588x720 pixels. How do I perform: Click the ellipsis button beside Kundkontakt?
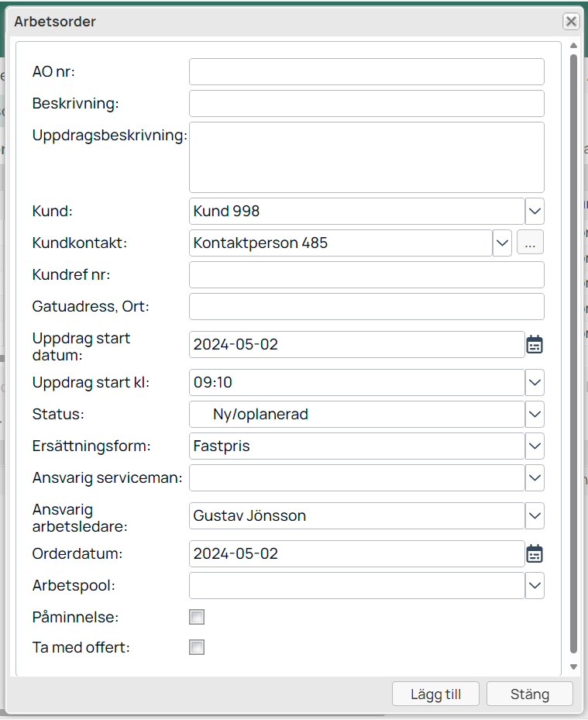click(530, 242)
